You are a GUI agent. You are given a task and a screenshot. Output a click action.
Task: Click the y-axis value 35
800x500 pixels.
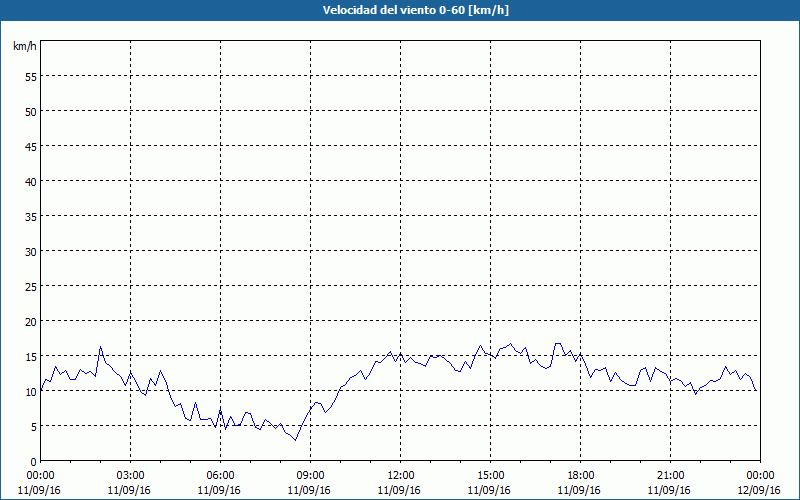coord(31,216)
